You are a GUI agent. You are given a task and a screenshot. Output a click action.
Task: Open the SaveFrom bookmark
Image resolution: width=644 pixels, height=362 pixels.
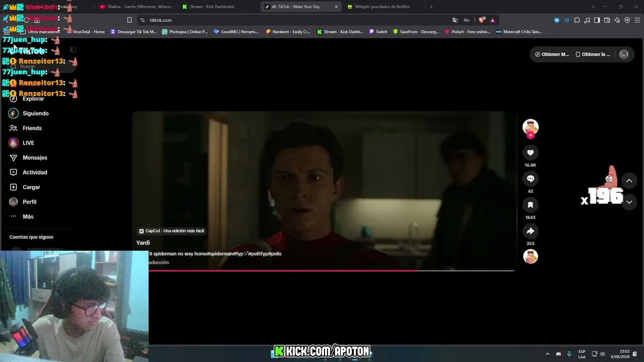click(416, 32)
